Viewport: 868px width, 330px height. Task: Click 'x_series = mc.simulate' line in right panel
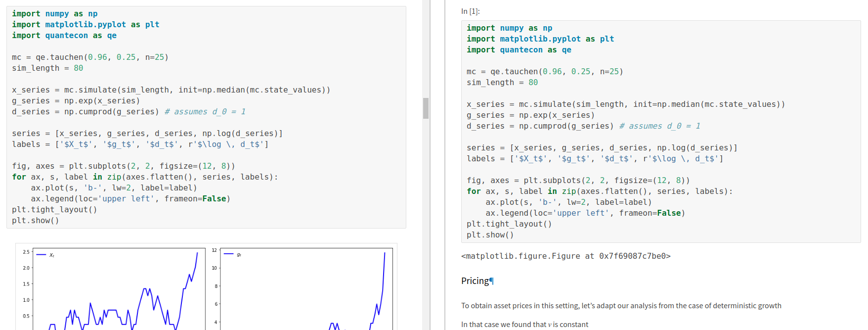pyautogui.click(x=626, y=104)
